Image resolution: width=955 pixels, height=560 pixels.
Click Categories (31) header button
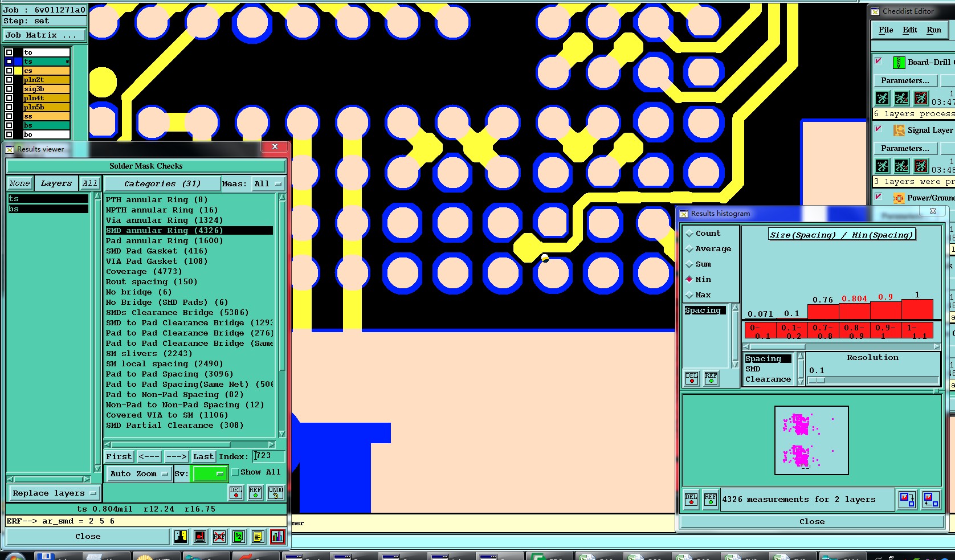click(162, 184)
